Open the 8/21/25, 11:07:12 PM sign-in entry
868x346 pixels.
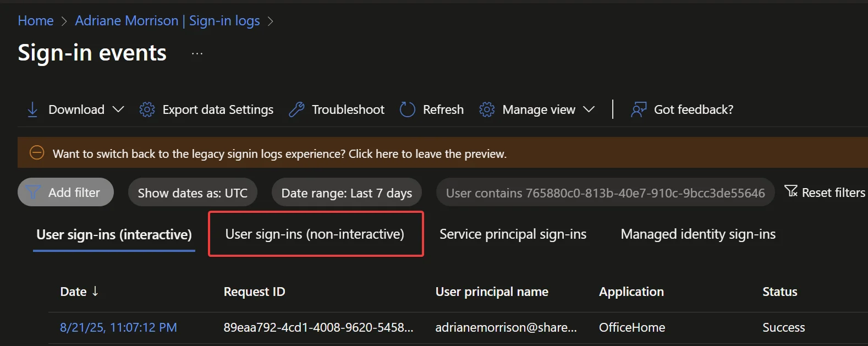coord(118,328)
